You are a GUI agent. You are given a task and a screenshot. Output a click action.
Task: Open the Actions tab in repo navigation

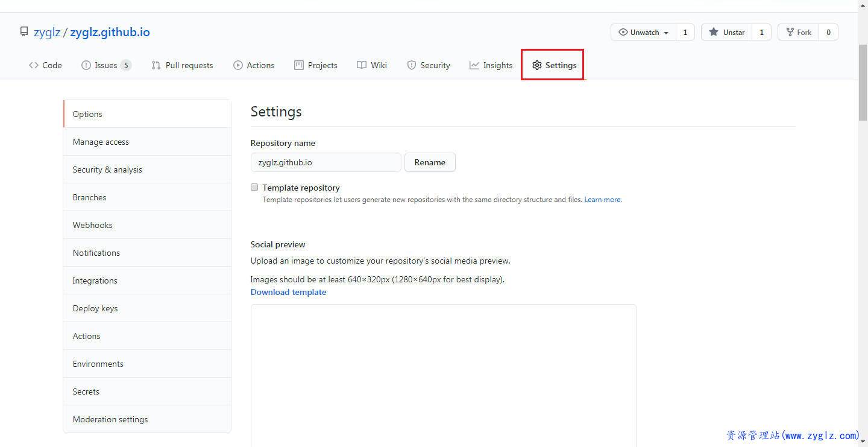point(254,65)
